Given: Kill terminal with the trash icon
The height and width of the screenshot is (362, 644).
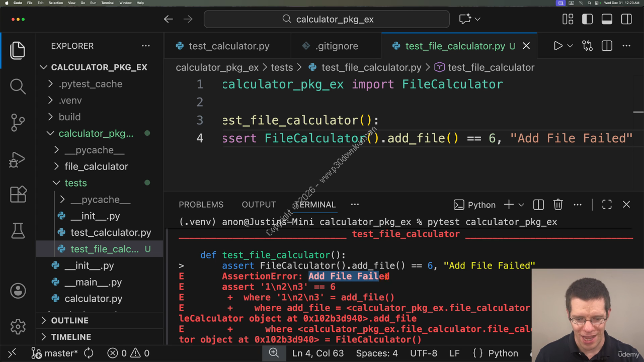Looking at the screenshot, I should tap(558, 205).
